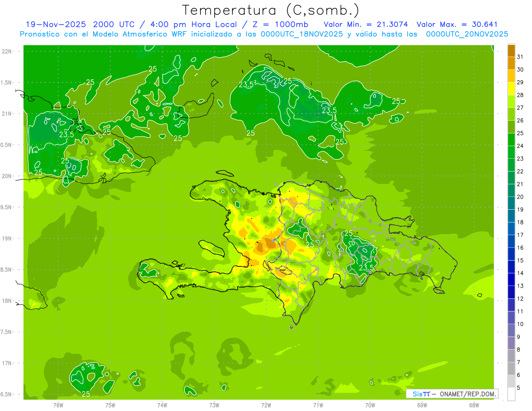Click the "75W" longitude axis label
This screenshot has width=532, height=411.
pos(110,405)
